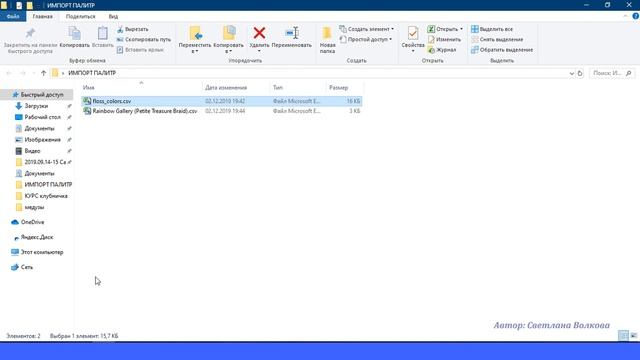Image resolution: width=640 pixels, height=360 pixels.
Task: Switch to View (Вид) tab
Action: click(113, 16)
